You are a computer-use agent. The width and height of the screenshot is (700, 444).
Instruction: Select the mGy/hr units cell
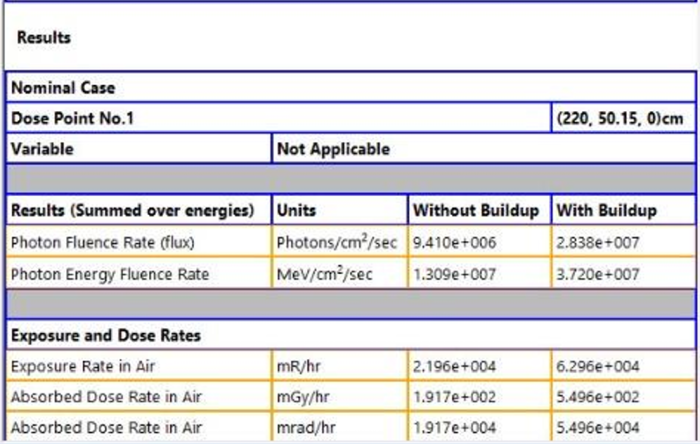coord(340,397)
